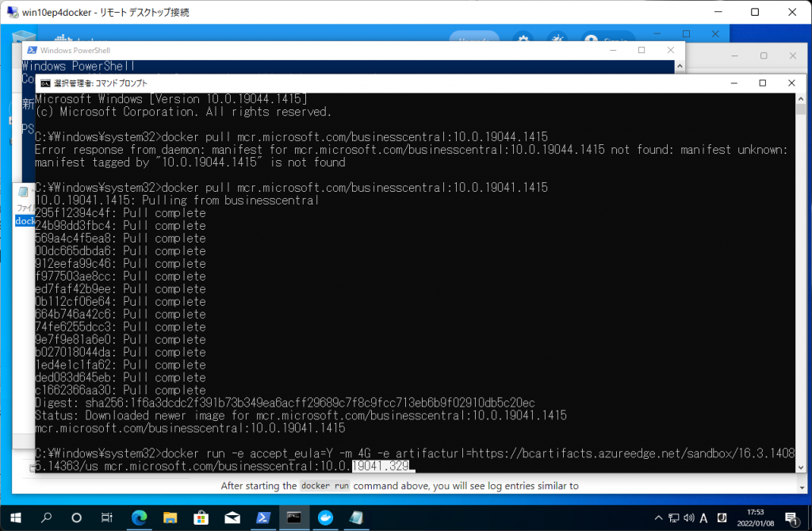Maximize the rightmost background window
812x531 pixels.
tap(764, 55)
